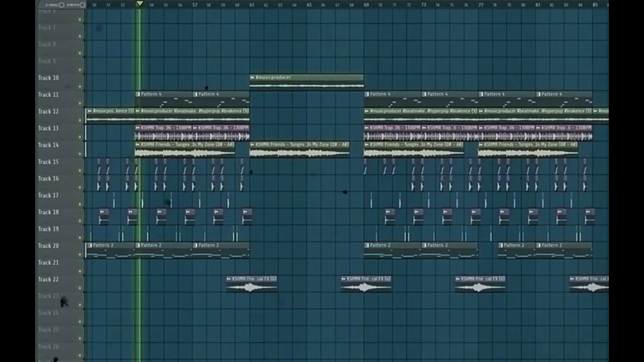Image resolution: width=644 pixels, height=362 pixels.
Task: Toggle the Z-cross option
Action: point(61,5)
